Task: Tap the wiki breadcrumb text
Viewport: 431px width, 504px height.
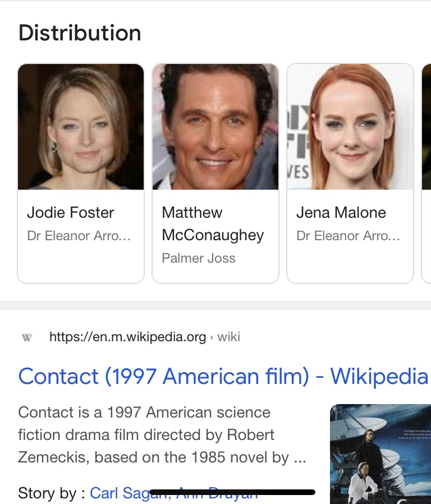Action: 229,337
